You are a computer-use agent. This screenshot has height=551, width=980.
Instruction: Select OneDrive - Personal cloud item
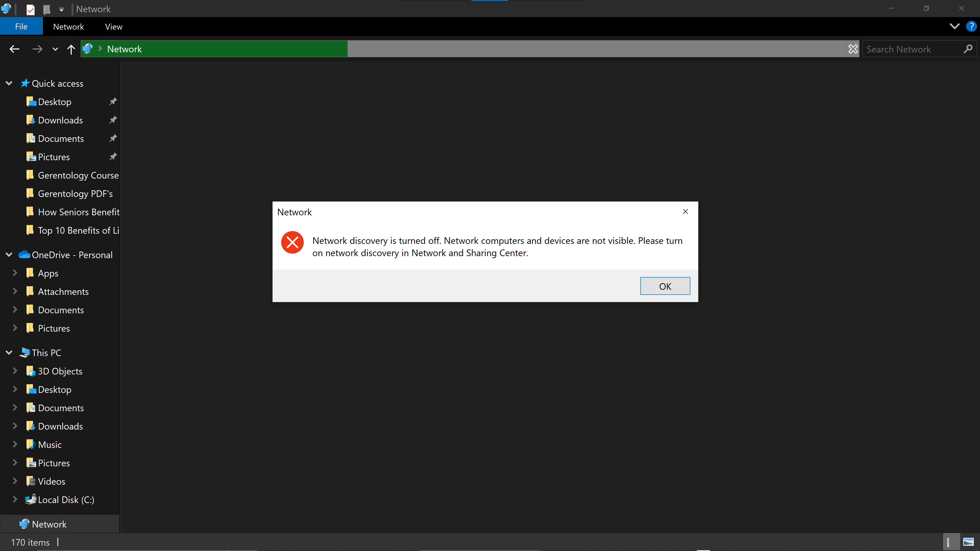click(x=65, y=255)
